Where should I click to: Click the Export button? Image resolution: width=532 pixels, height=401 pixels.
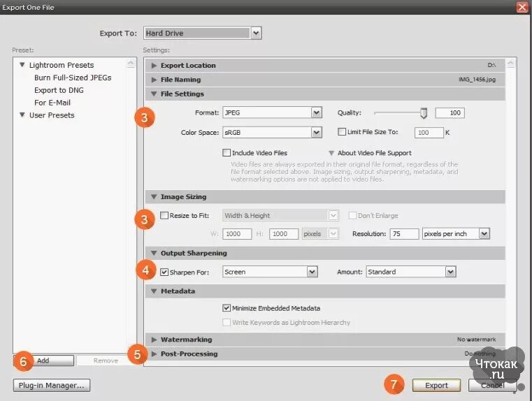click(436, 386)
